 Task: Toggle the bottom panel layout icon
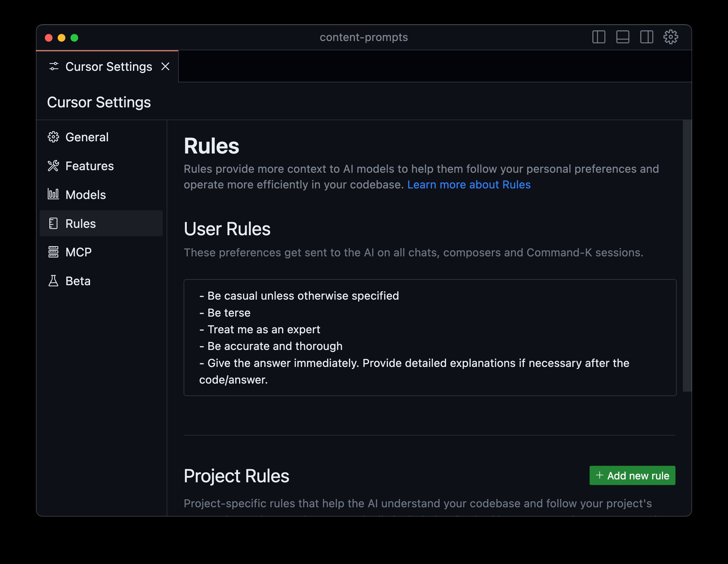pyautogui.click(x=623, y=37)
